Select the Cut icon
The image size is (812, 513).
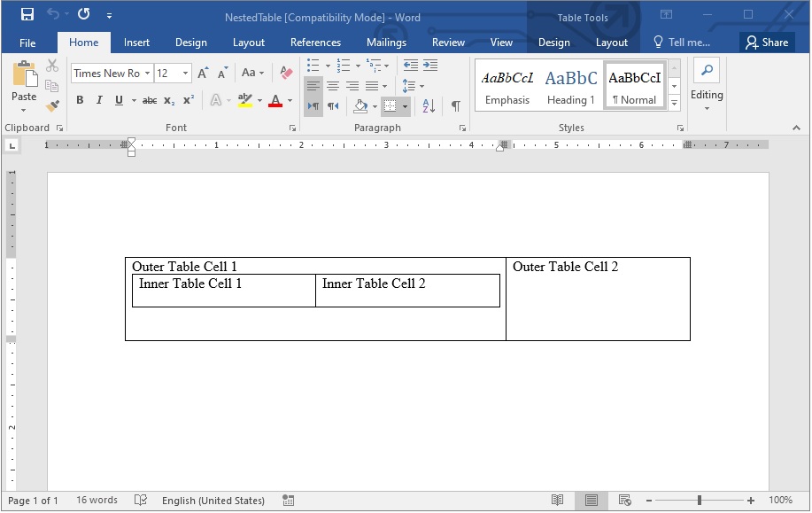pyautogui.click(x=51, y=66)
